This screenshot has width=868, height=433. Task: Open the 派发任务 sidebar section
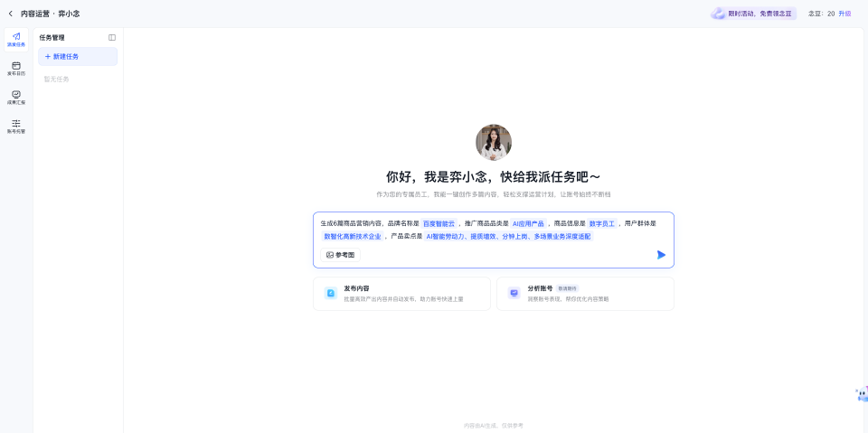(16, 39)
